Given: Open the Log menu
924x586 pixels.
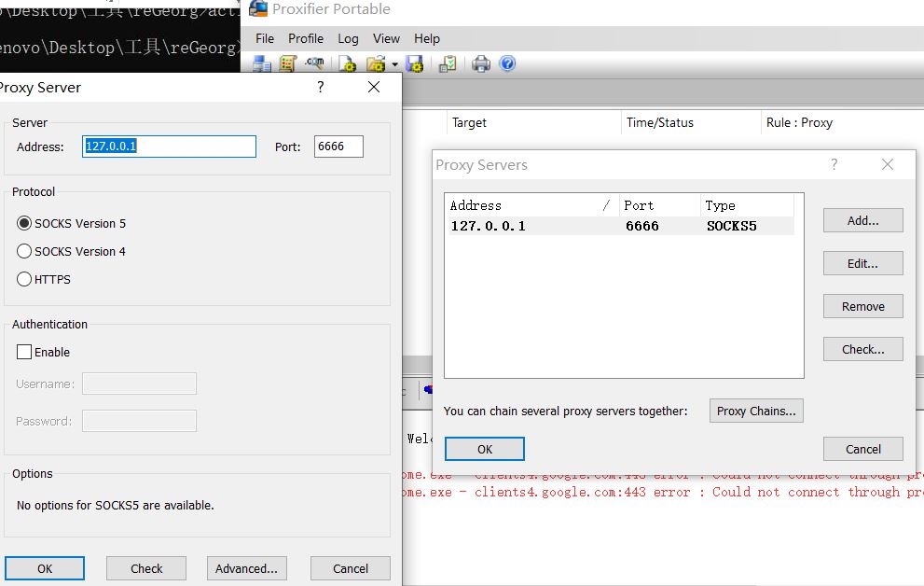Looking at the screenshot, I should tap(348, 38).
